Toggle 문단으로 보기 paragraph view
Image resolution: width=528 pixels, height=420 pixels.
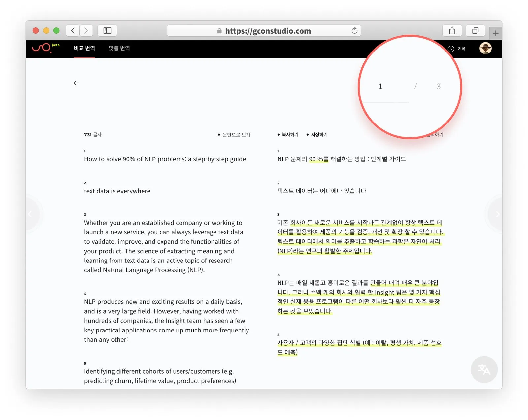click(x=234, y=135)
